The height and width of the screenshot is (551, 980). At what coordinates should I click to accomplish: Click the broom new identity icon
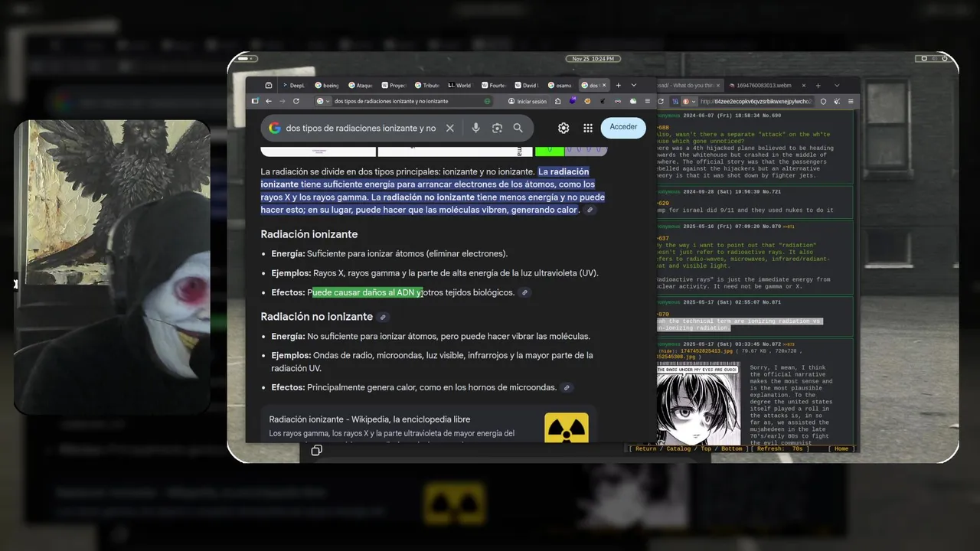pos(837,101)
